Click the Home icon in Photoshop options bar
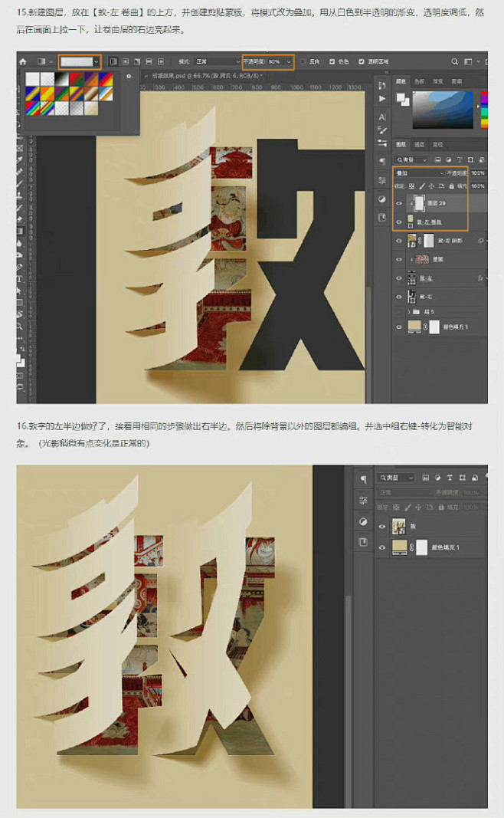 click(x=23, y=61)
